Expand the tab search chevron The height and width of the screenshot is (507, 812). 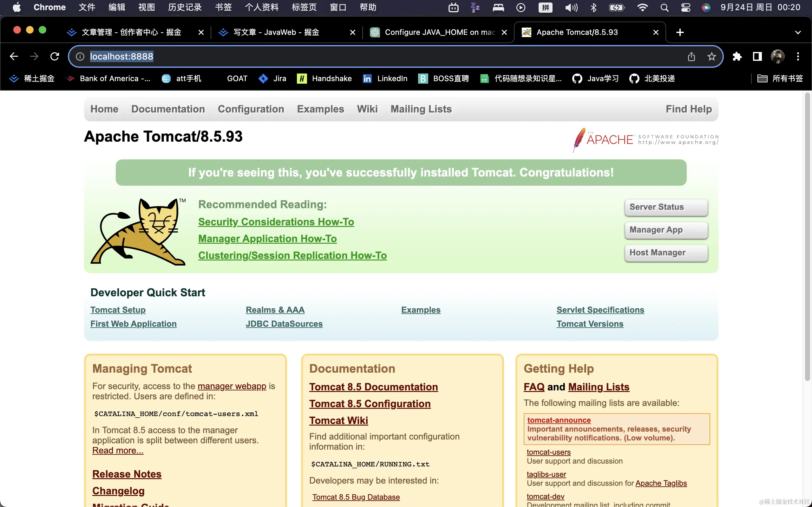(798, 32)
